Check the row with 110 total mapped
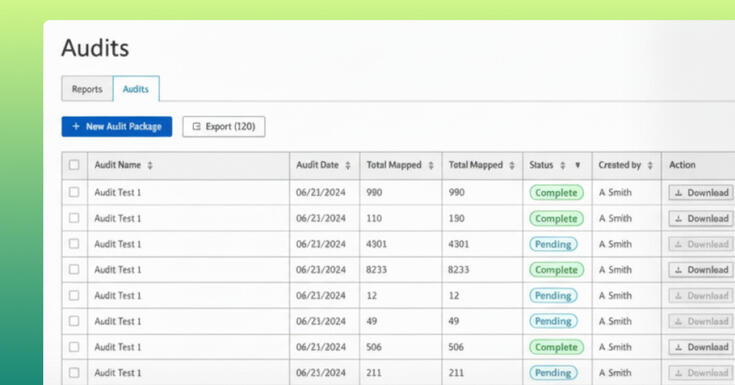This screenshot has width=735, height=385. tap(74, 218)
